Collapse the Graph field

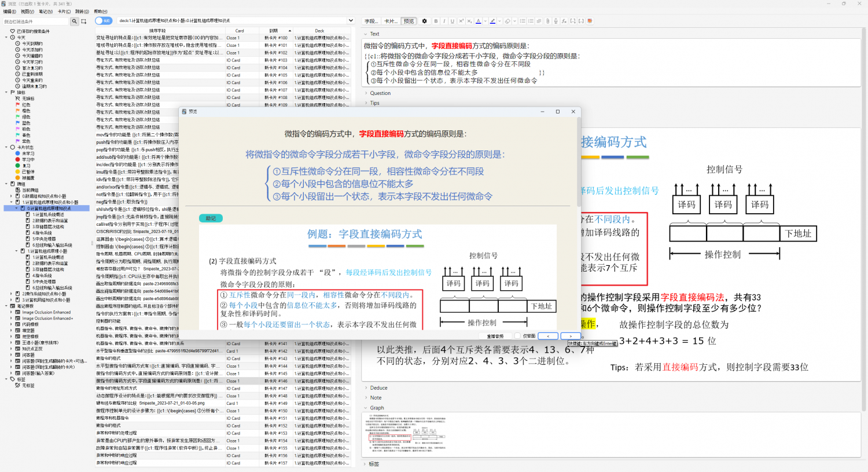pos(366,408)
